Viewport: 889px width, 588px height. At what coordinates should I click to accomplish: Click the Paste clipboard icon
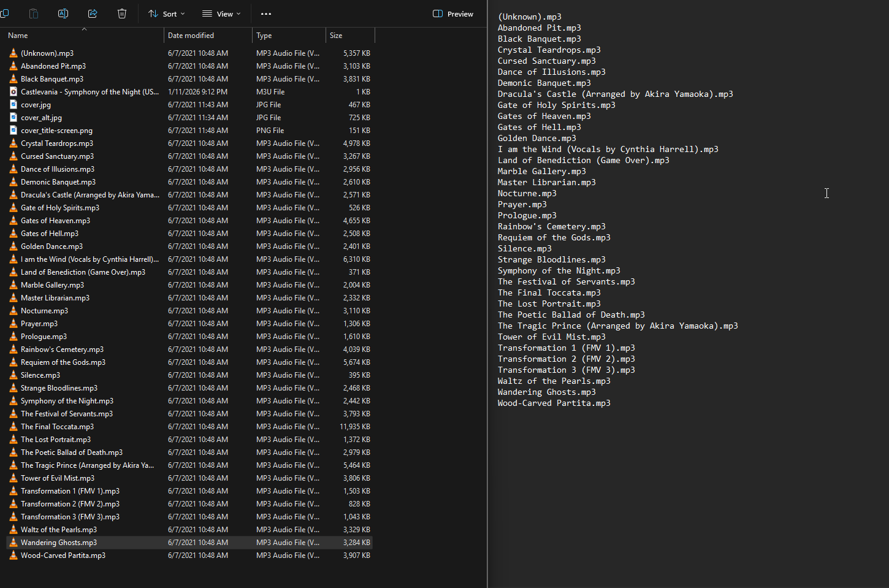pos(34,13)
